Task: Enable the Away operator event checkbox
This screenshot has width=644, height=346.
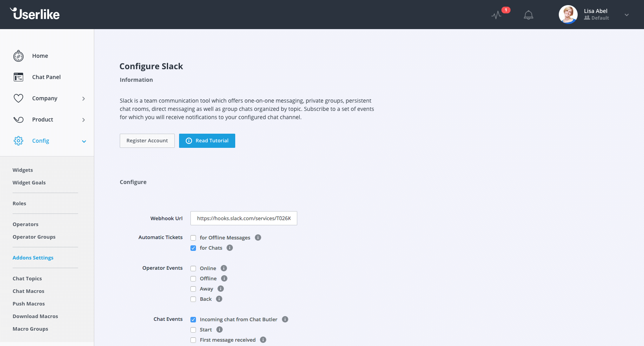Action: click(x=193, y=289)
